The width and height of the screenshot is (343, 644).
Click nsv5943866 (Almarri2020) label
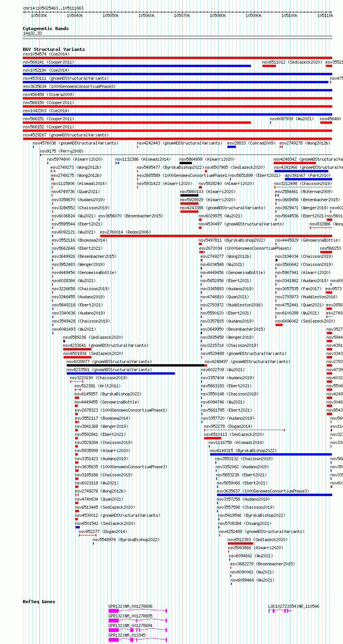255,548
